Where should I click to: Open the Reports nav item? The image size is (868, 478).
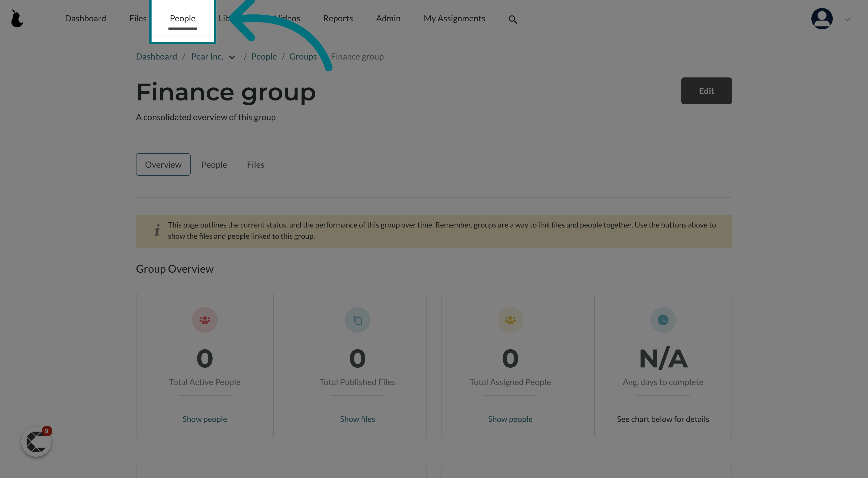point(338,18)
